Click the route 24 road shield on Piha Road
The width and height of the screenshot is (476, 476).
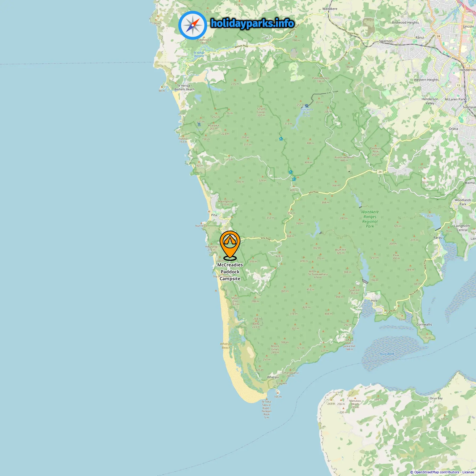tap(380, 172)
